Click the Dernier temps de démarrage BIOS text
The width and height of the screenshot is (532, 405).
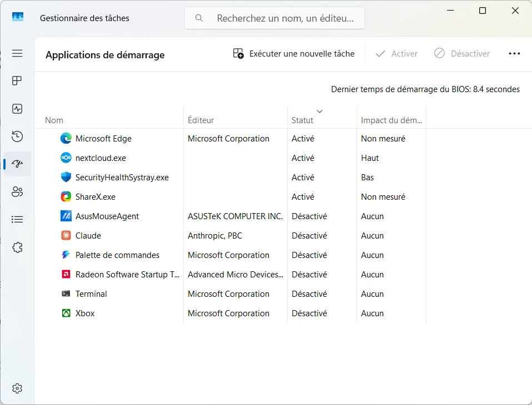tap(425, 89)
